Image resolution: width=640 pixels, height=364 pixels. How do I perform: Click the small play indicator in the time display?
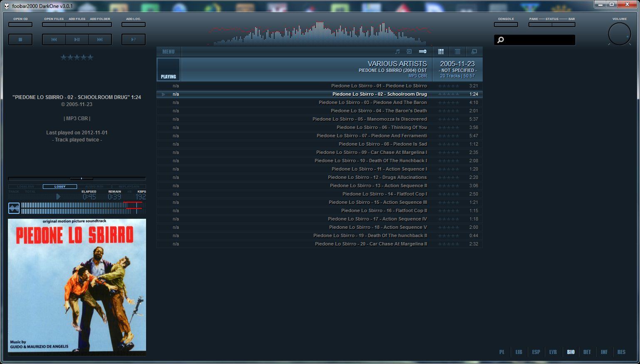pos(58,196)
